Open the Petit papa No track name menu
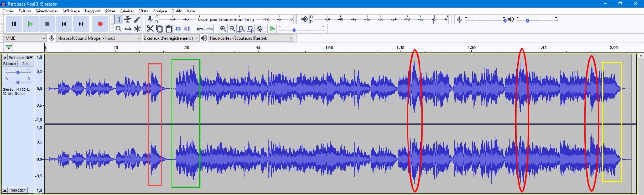Image resolution: width=644 pixels, height=195 pixels. pyautogui.click(x=20, y=58)
